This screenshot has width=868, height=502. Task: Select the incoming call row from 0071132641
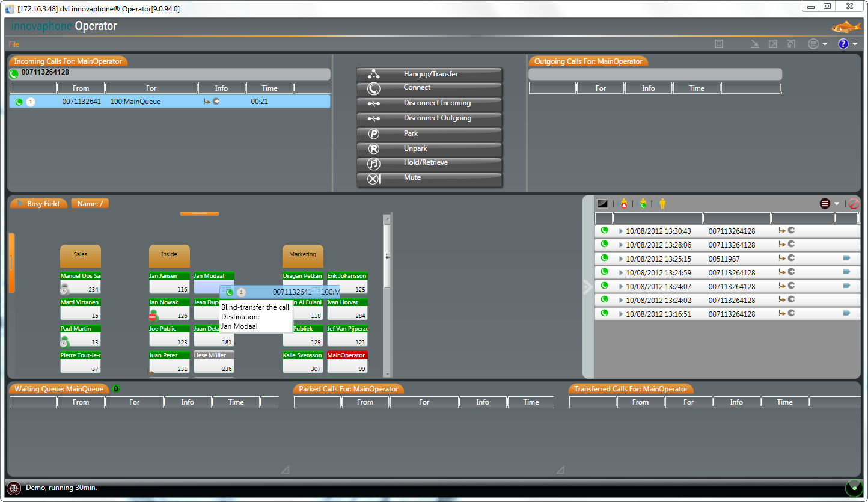tap(170, 102)
